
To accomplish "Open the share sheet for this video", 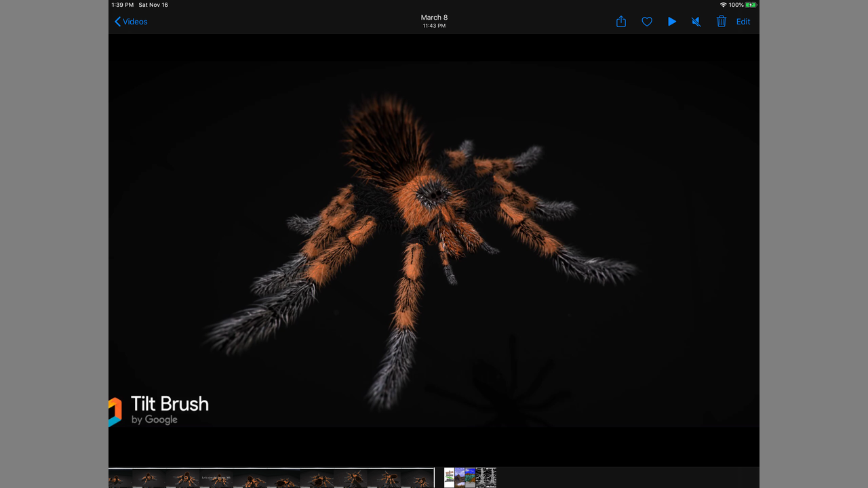I will point(620,22).
